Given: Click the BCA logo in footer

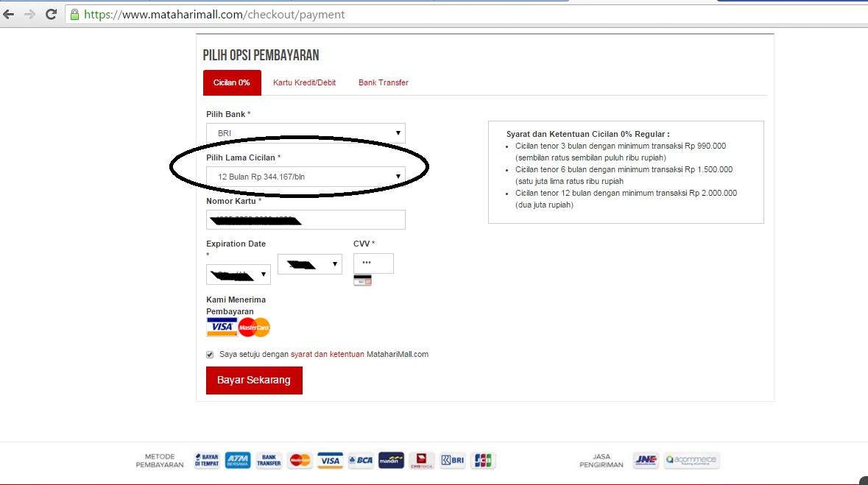Looking at the screenshot, I should pos(360,460).
